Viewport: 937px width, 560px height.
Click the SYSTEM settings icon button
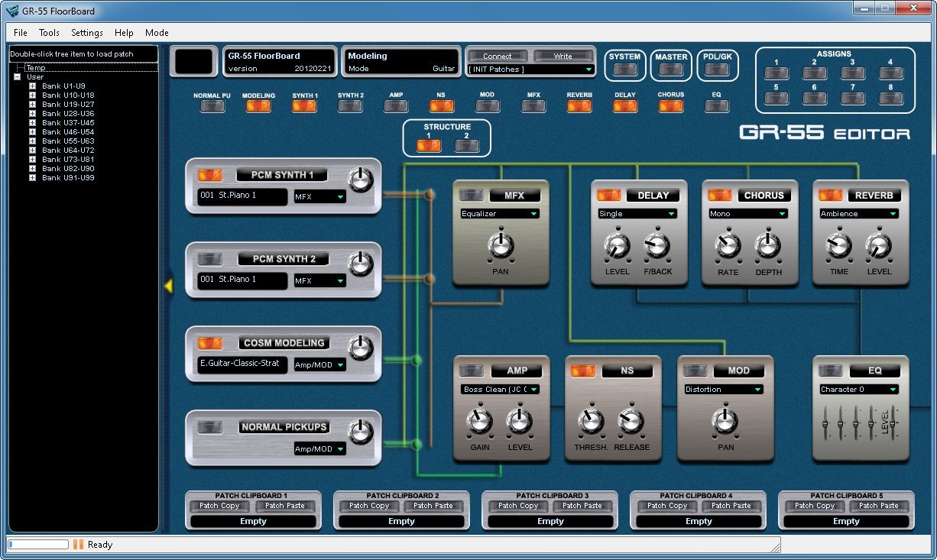(625, 70)
